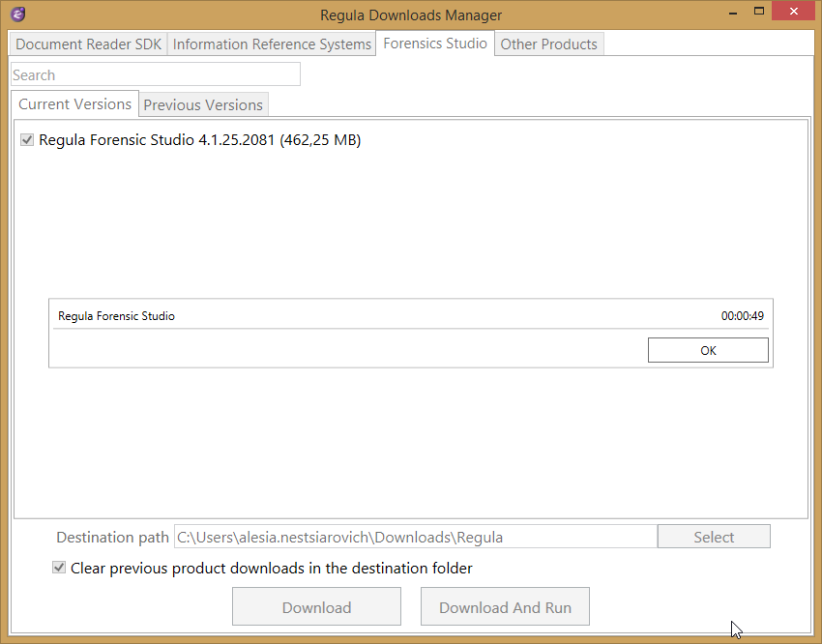Click the Select destination folder button
Viewport: 822px width, 644px height.
[x=714, y=537]
